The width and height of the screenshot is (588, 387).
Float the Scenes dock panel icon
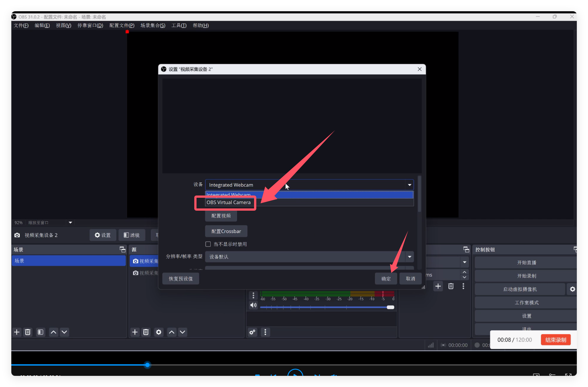pyautogui.click(x=122, y=249)
